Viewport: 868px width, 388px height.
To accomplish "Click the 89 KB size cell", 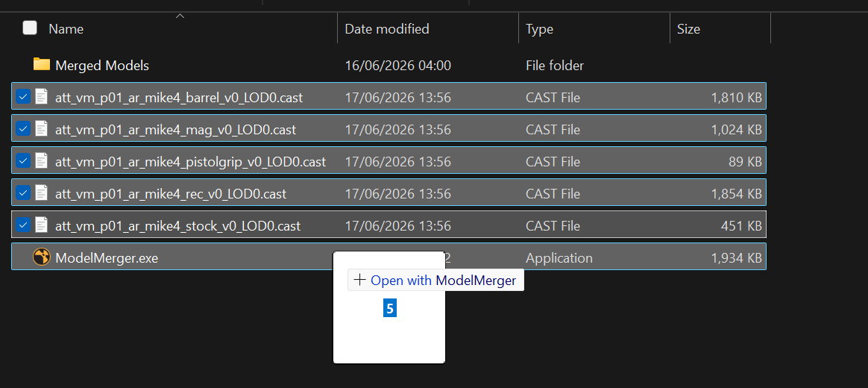I will tap(745, 163).
